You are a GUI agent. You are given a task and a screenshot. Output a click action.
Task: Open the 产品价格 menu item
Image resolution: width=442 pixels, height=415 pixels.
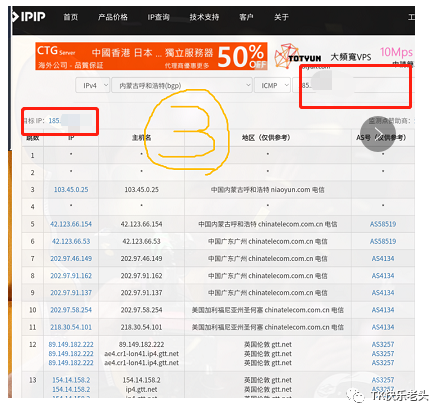(x=113, y=17)
